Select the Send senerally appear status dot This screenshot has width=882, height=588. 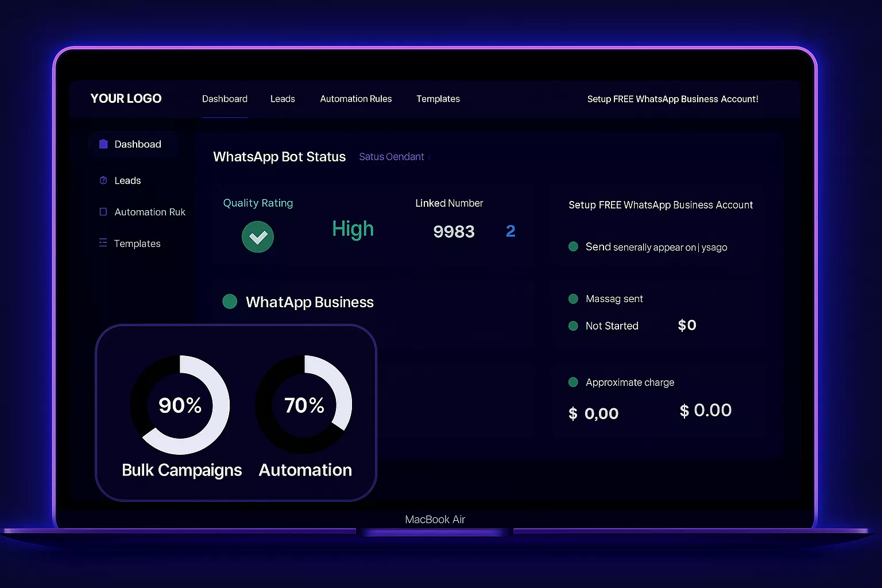click(573, 247)
